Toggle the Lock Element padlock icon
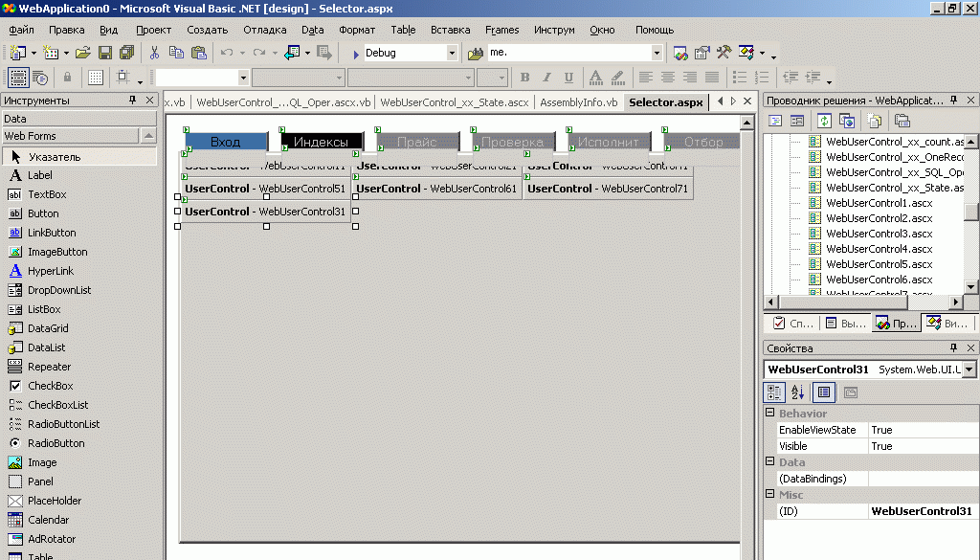Image resolution: width=980 pixels, height=560 pixels. click(x=68, y=78)
